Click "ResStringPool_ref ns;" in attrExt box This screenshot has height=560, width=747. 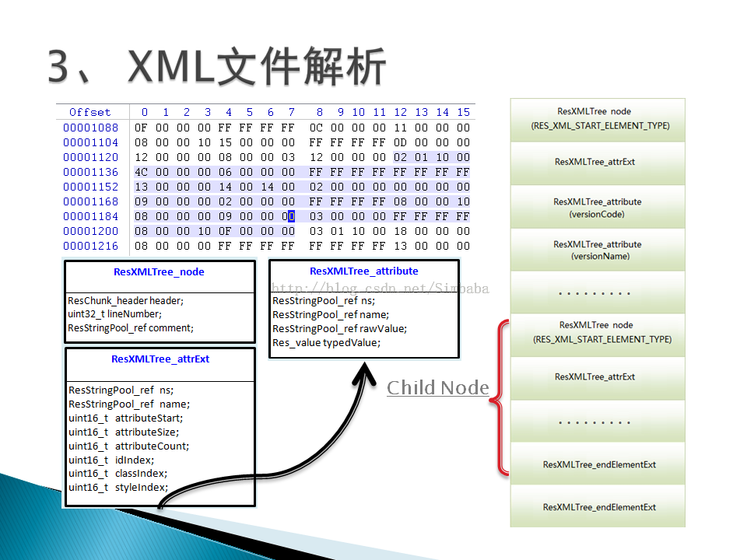(121, 390)
